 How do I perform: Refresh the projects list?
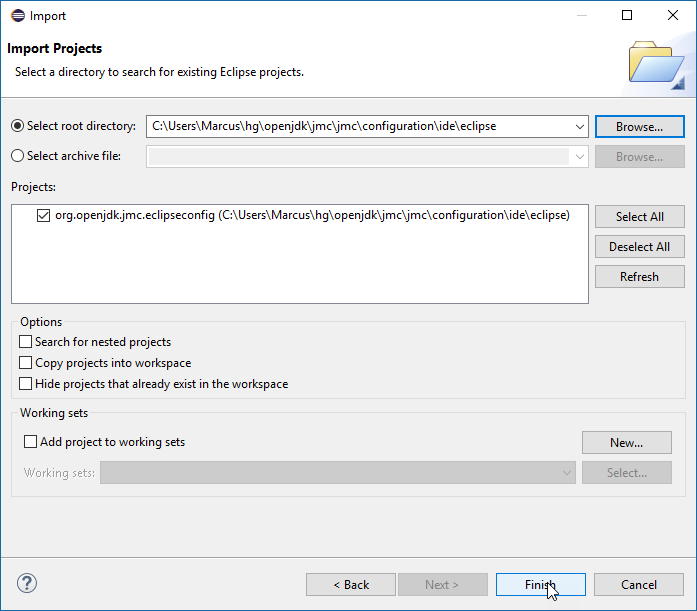point(640,276)
